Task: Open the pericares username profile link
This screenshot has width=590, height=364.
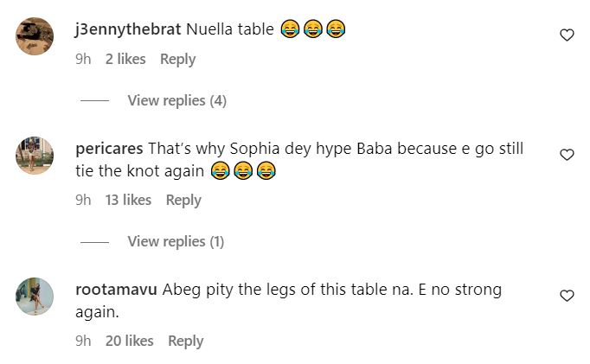Action: (110, 149)
